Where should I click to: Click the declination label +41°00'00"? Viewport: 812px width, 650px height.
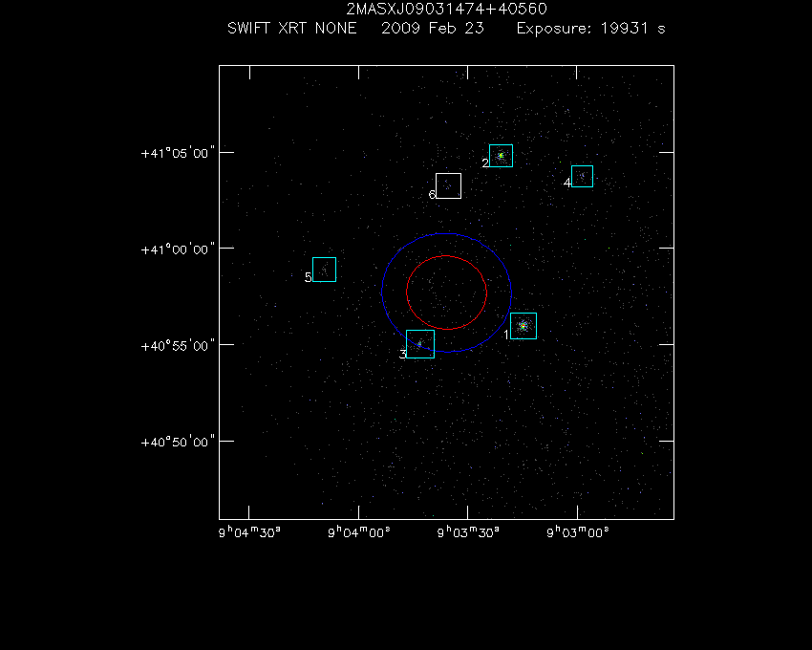coord(178,249)
